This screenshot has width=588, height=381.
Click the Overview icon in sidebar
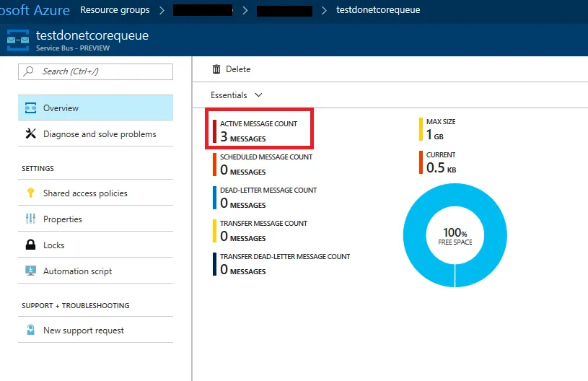(x=30, y=108)
